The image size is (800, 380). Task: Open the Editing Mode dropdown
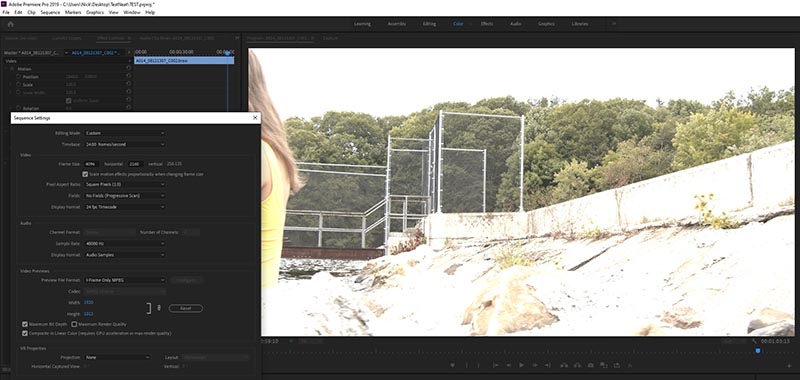[124, 133]
